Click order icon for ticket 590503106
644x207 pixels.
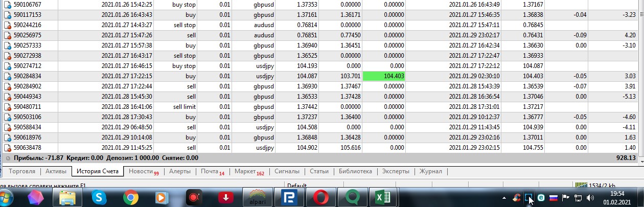[x=7, y=117]
